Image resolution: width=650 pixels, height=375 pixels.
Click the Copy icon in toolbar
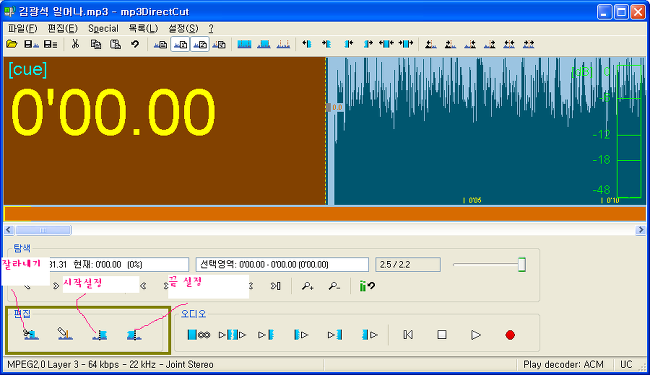click(96, 44)
